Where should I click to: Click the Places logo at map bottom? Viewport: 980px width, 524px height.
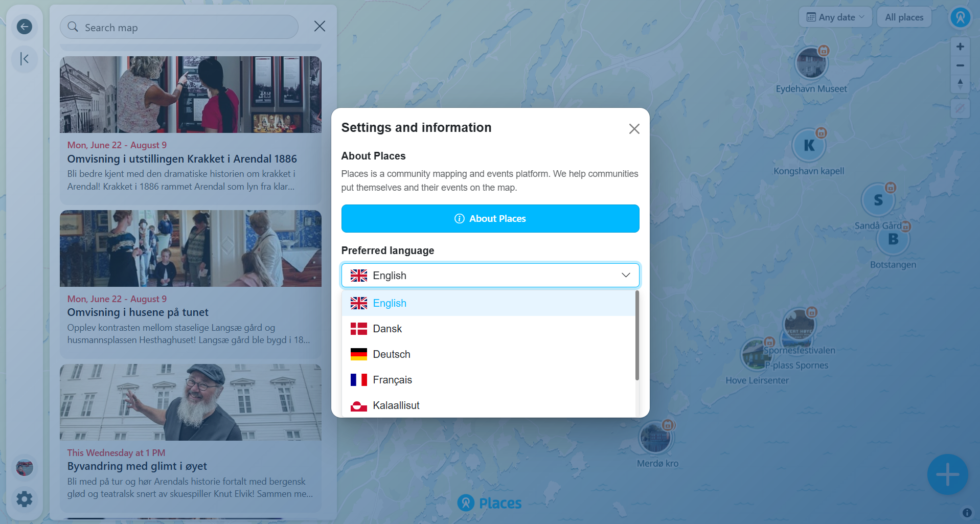click(x=489, y=503)
